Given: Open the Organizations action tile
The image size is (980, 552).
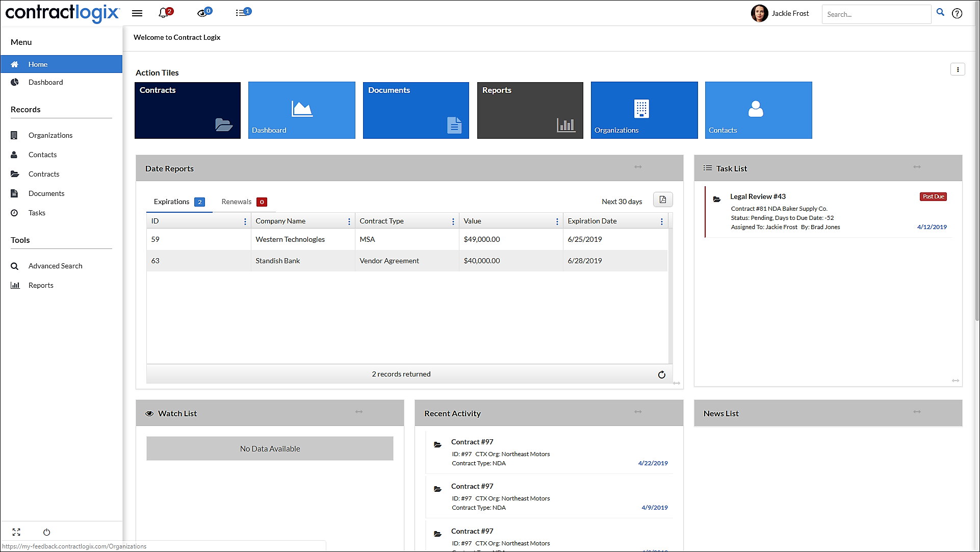Looking at the screenshot, I should [644, 110].
